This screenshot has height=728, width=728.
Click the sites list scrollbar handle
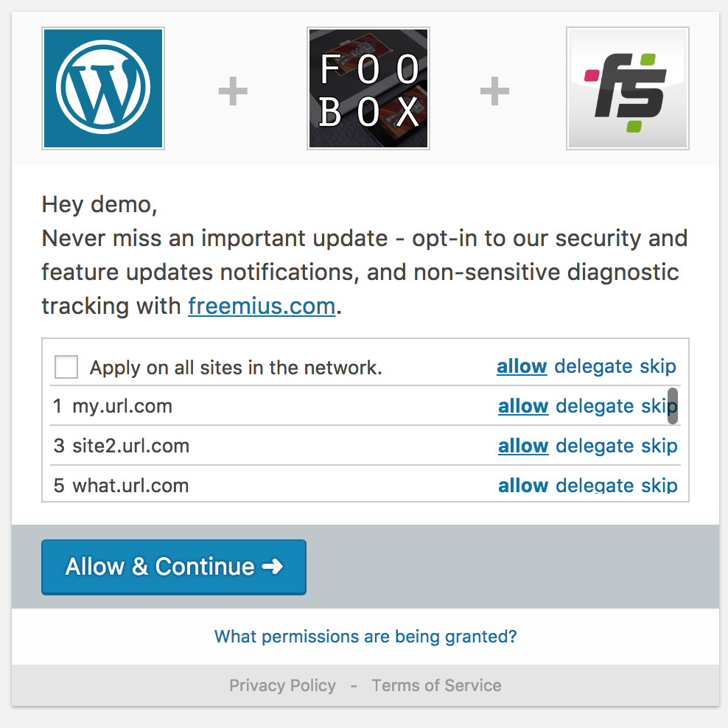673,406
